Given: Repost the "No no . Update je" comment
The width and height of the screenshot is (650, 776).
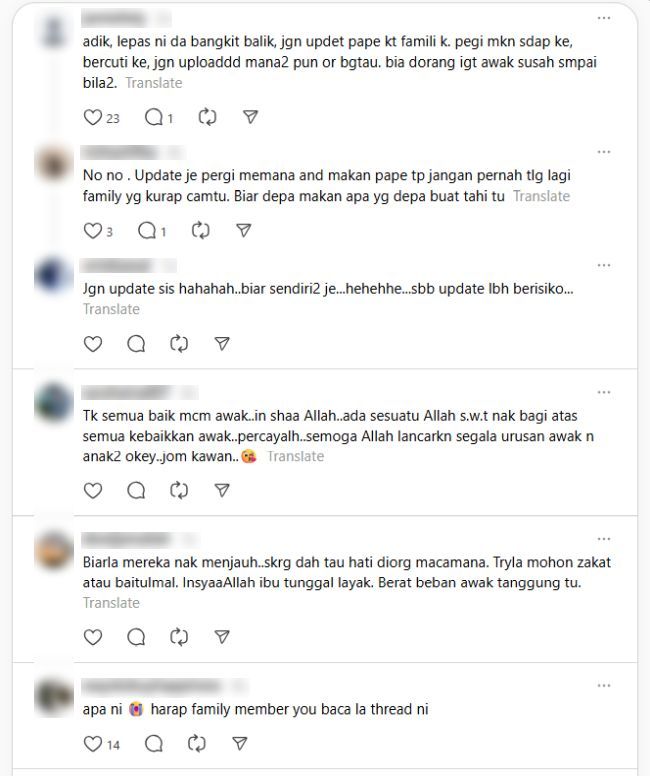Looking at the screenshot, I should pos(200,231).
